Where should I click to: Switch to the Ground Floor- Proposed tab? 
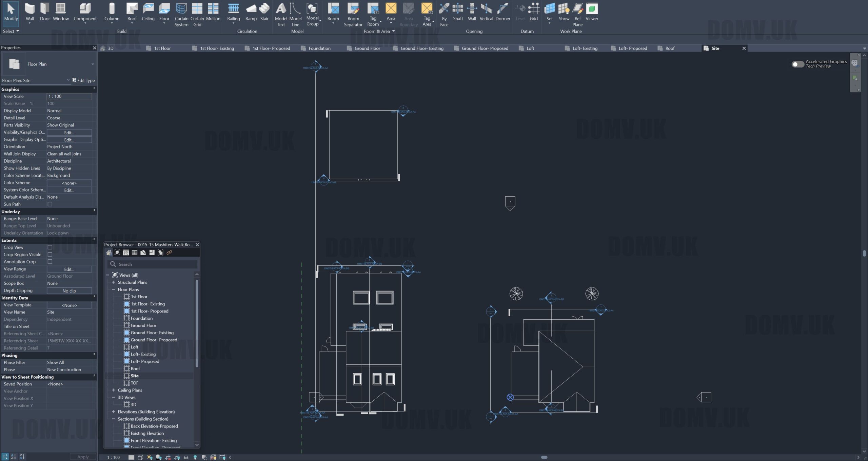pyautogui.click(x=485, y=48)
